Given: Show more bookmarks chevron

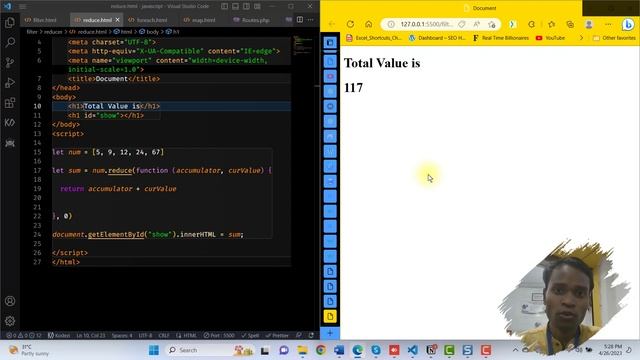Looking at the screenshot, I should point(581,38).
